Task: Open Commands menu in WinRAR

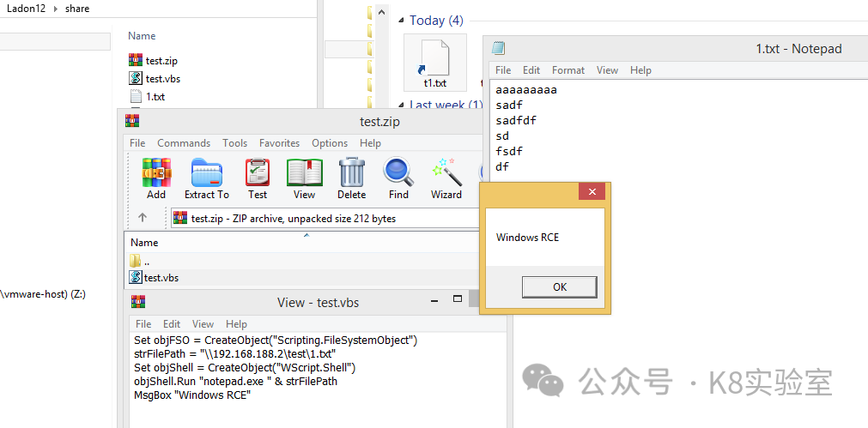Action: coord(184,143)
